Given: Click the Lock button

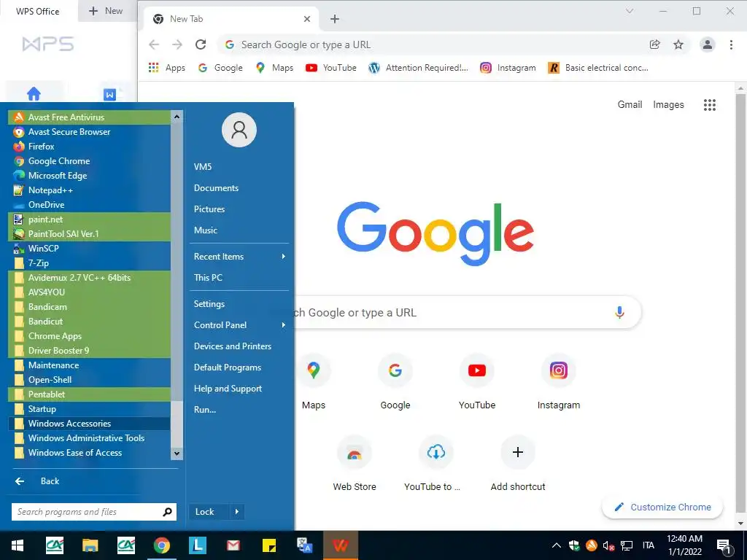Looking at the screenshot, I should pyautogui.click(x=209, y=511).
